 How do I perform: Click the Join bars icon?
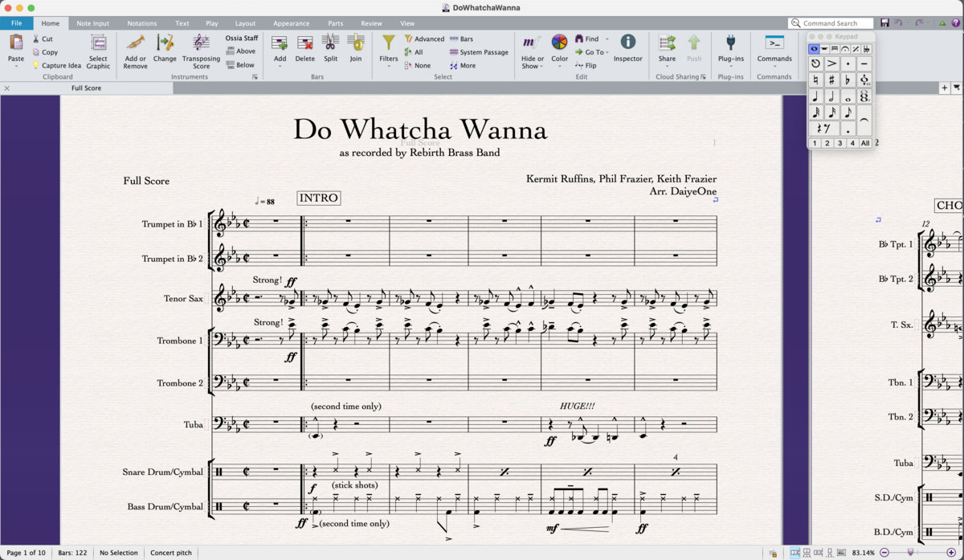point(356,48)
